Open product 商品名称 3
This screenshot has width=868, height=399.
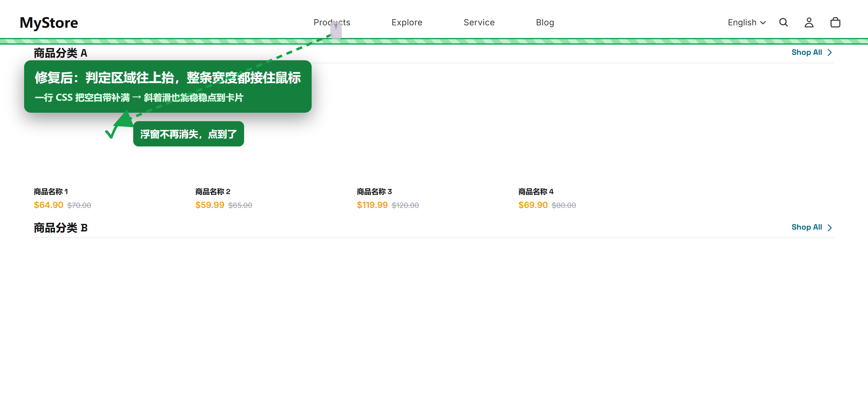coord(374,191)
